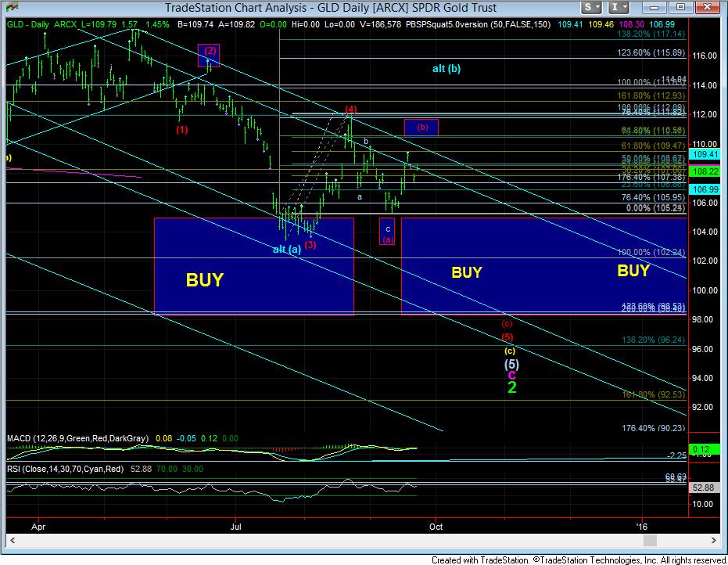Screen dimensions: 728x565
Task: Click the '16 date axis label
Action: coord(642,527)
